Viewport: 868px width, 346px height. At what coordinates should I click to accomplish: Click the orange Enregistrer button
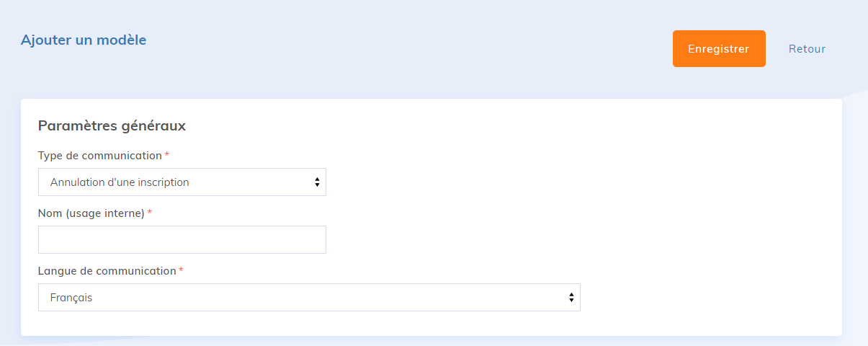click(x=718, y=49)
